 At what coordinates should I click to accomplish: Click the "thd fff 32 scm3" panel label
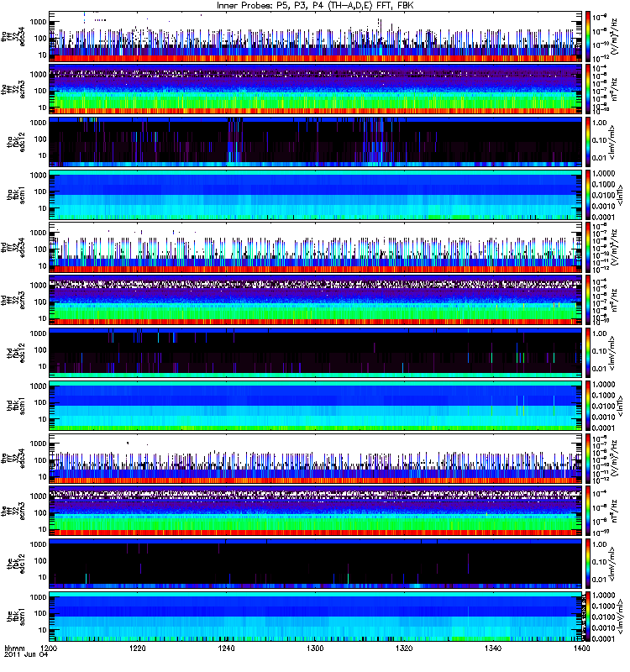(x=13, y=301)
